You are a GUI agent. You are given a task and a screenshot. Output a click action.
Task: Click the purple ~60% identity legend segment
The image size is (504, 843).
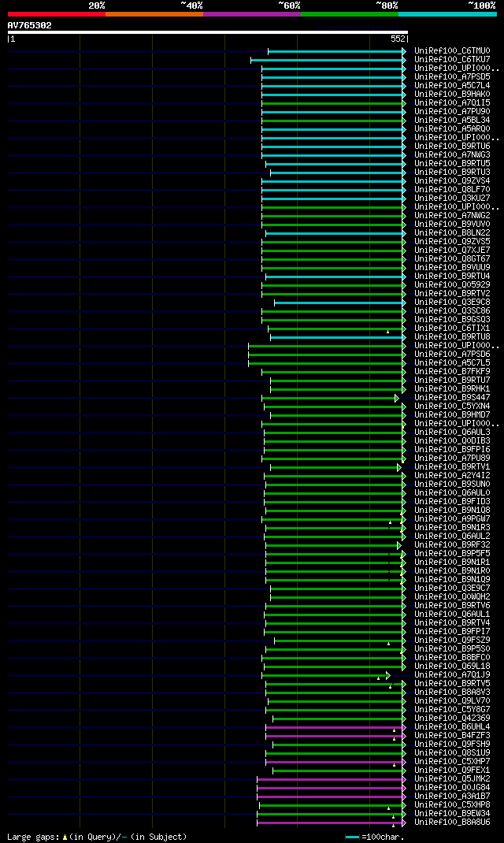[x=252, y=14]
